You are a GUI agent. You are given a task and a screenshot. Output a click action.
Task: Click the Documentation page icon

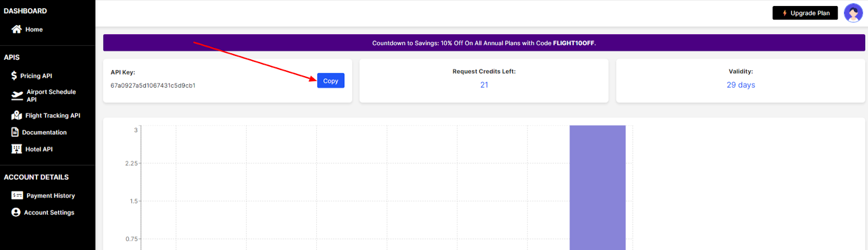(15, 132)
